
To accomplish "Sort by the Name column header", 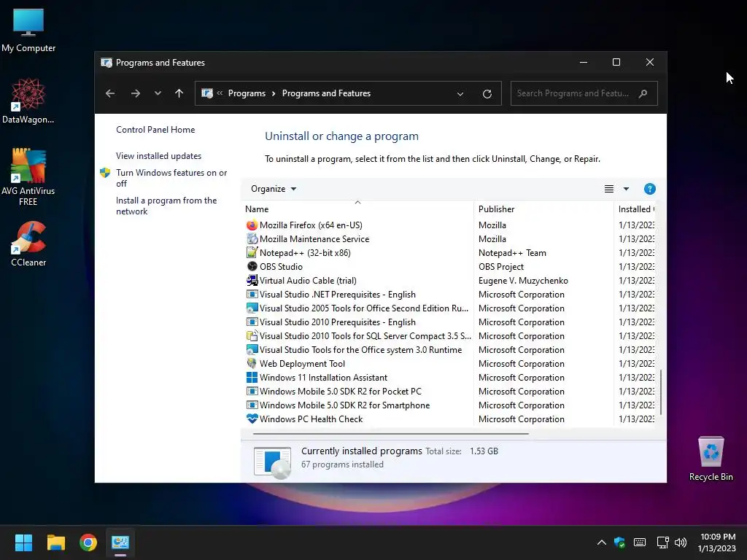I will [358, 209].
